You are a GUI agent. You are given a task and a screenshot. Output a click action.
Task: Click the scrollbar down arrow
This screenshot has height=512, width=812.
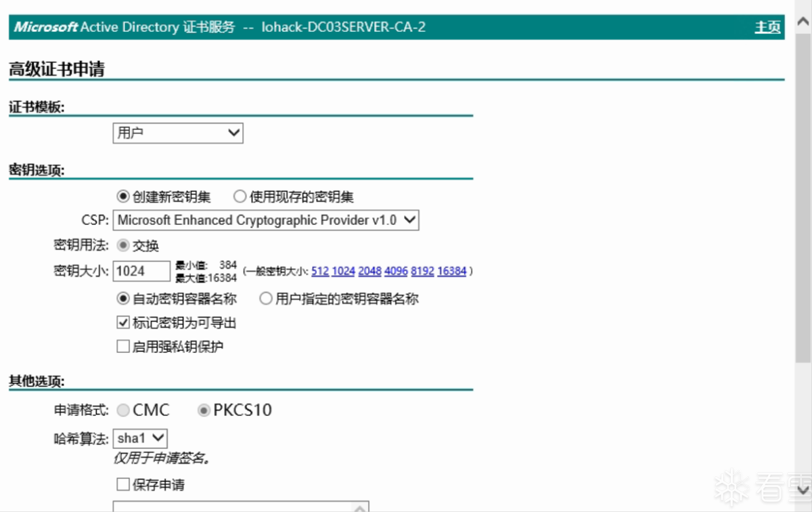pyautogui.click(x=803, y=489)
